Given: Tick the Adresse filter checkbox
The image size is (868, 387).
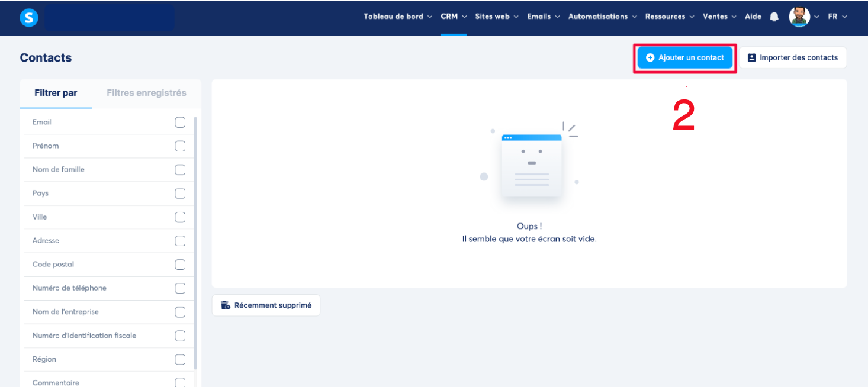Looking at the screenshot, I should coord(180,241).
